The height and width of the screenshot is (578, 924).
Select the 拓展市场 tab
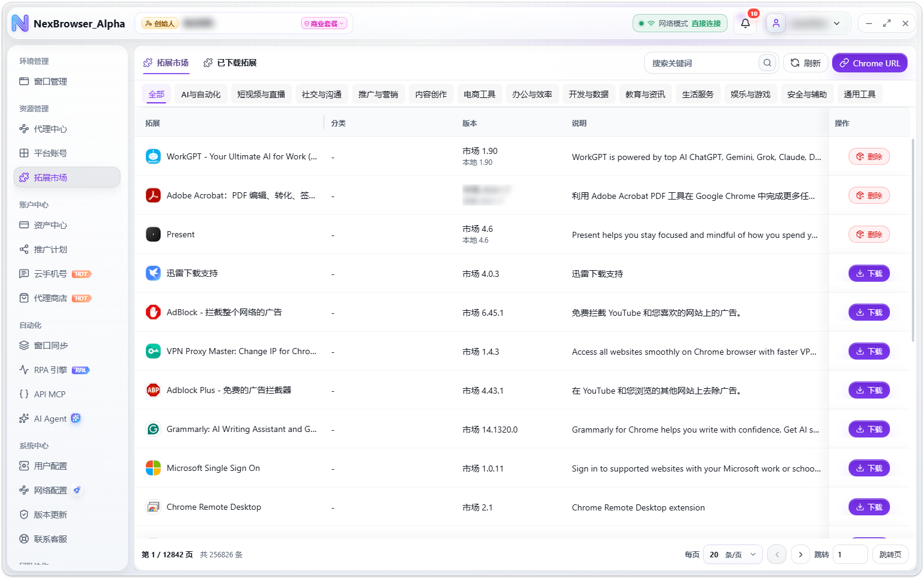coord(166,63)
